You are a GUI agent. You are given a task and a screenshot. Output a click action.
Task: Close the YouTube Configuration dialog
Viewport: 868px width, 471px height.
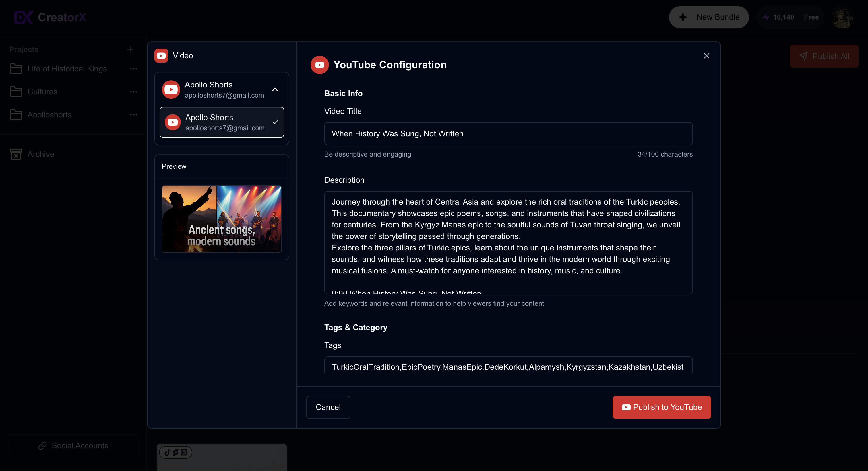click(706, 56)
